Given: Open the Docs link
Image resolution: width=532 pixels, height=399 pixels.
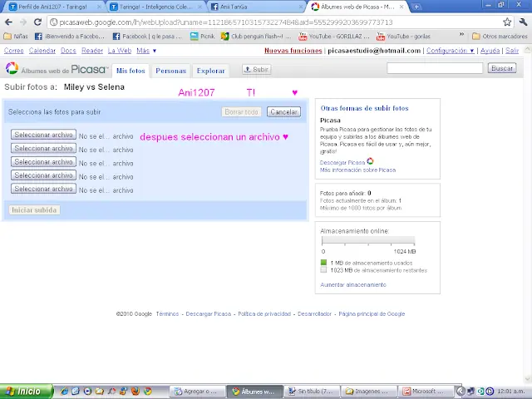Looking at the screenshot, I should coord(68,51).
